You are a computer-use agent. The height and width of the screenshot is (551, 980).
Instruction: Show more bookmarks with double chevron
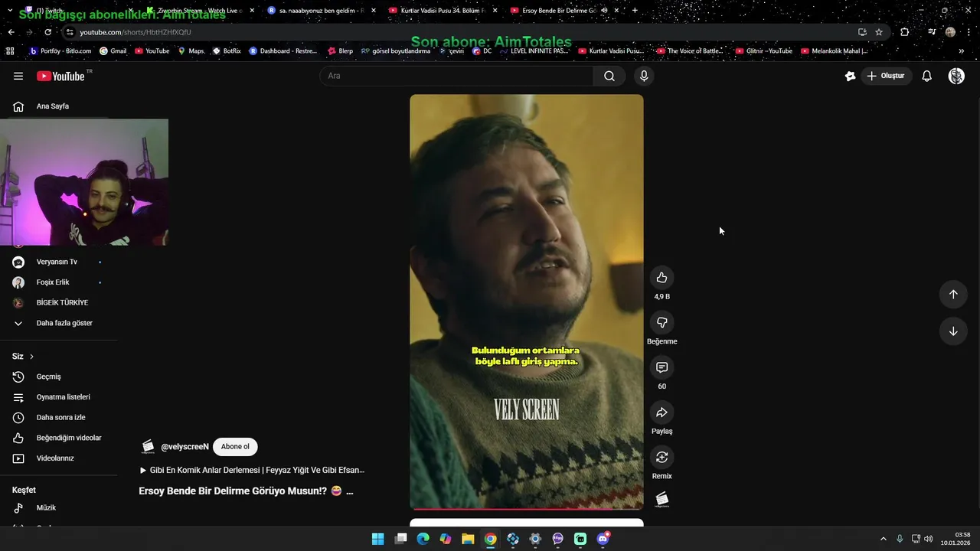[x=962, y=51]
